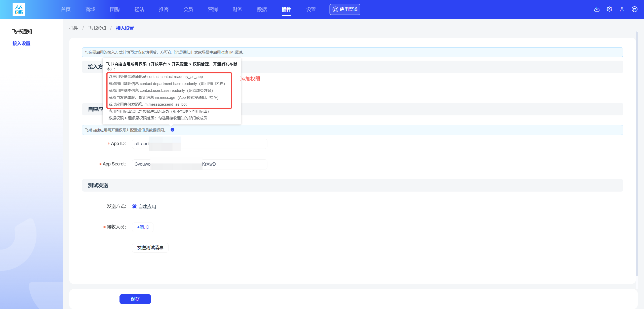Open the download icon in header

597,9
